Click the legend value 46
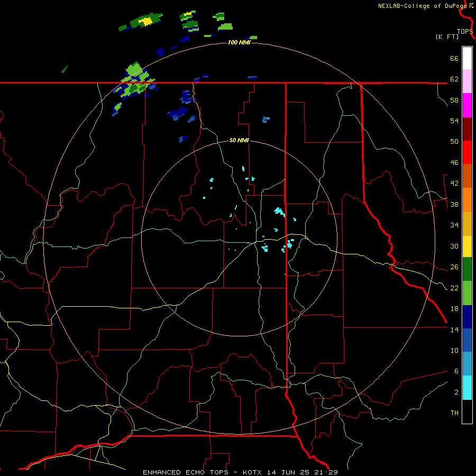 454,163
